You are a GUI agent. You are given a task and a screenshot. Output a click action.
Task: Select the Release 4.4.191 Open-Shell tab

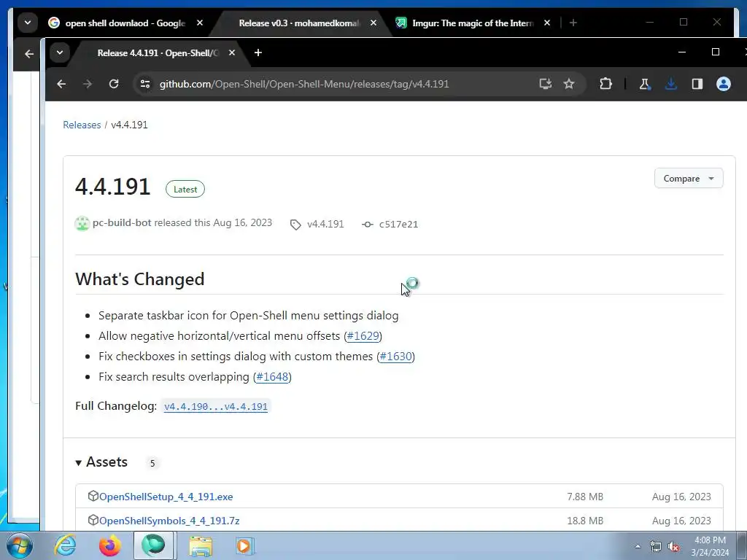[x=158, y=52]
